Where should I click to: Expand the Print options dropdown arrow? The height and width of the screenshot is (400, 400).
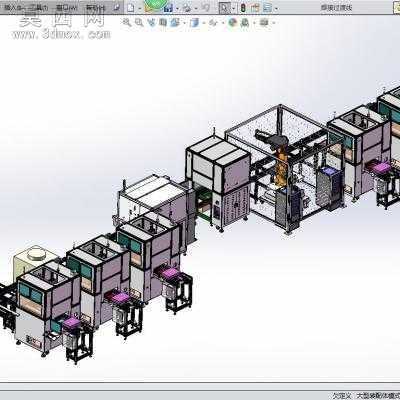tap(196, 8)
